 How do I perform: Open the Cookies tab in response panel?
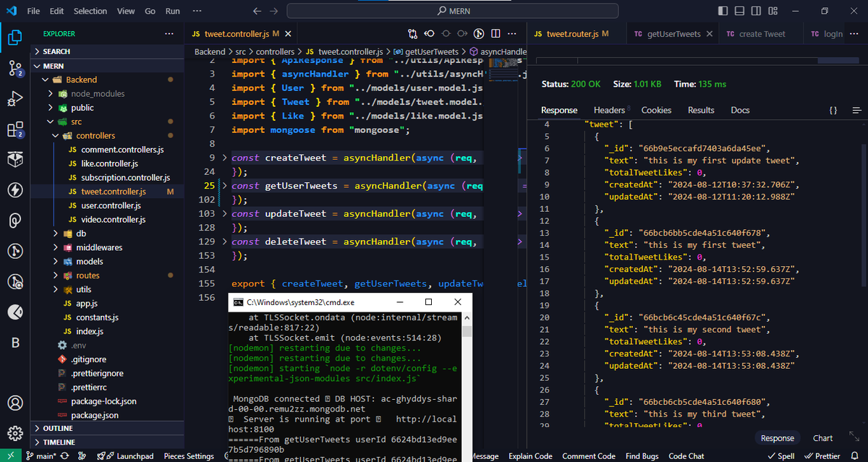click(656, 111)
